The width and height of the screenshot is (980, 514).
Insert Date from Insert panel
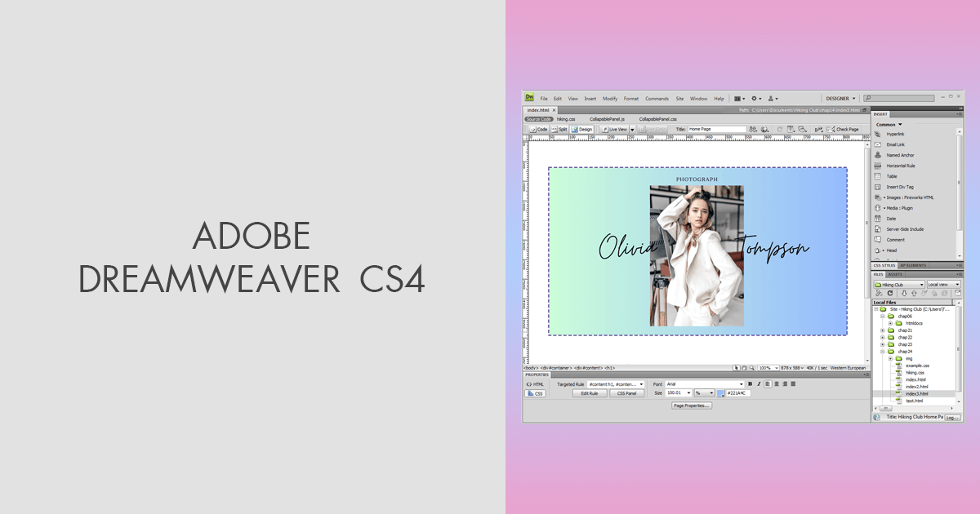890,219
